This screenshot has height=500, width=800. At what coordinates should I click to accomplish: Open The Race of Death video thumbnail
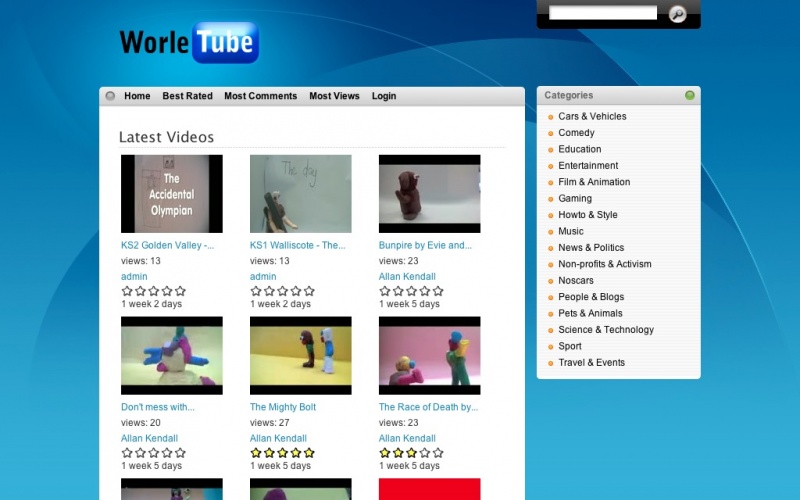(429, 356)
